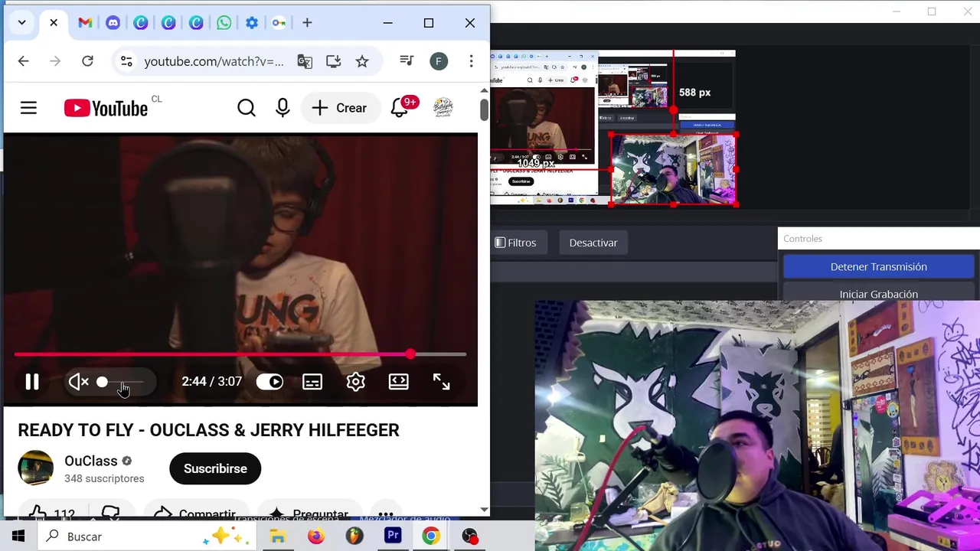This screenshot has height=551, width=980.
Task: Open the YouTube account avatar menu
Action: click(x=443, y=108)
